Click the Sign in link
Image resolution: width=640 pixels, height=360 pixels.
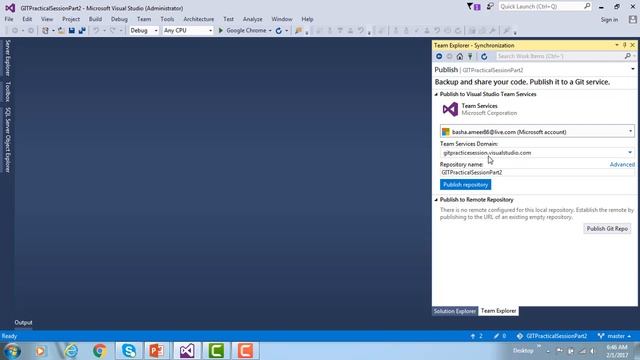609,20
